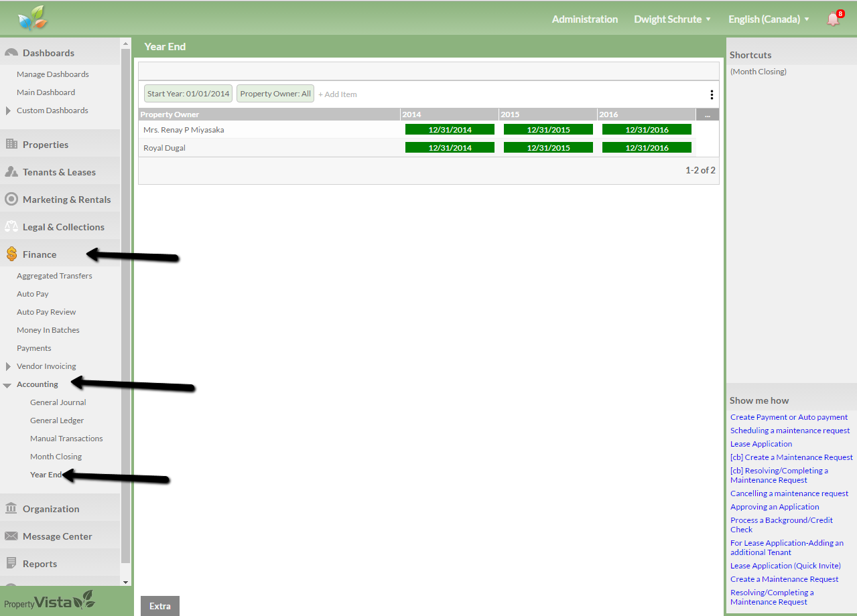Click the green 12/31/2015 cell for Royal Dugal
The width and height of the screenshot is (857, 616).
(548, 148)
